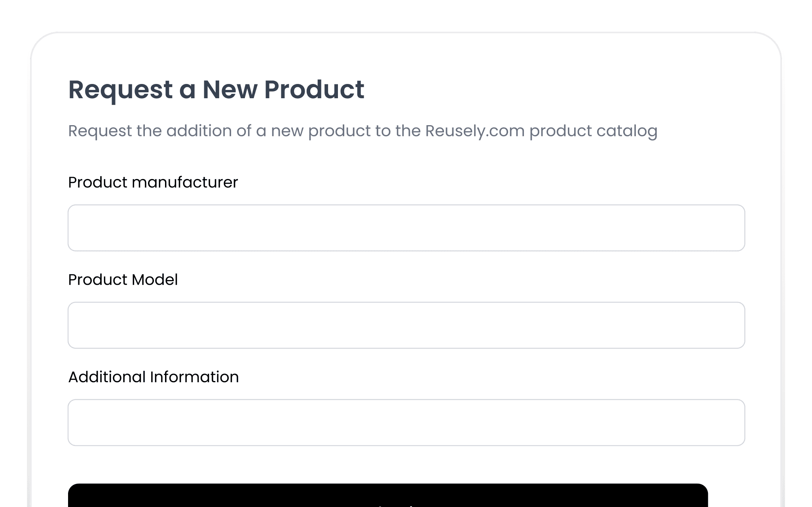Click the 'Product Model' field label
The image size is (812, 507).
(x=123, y=280)
